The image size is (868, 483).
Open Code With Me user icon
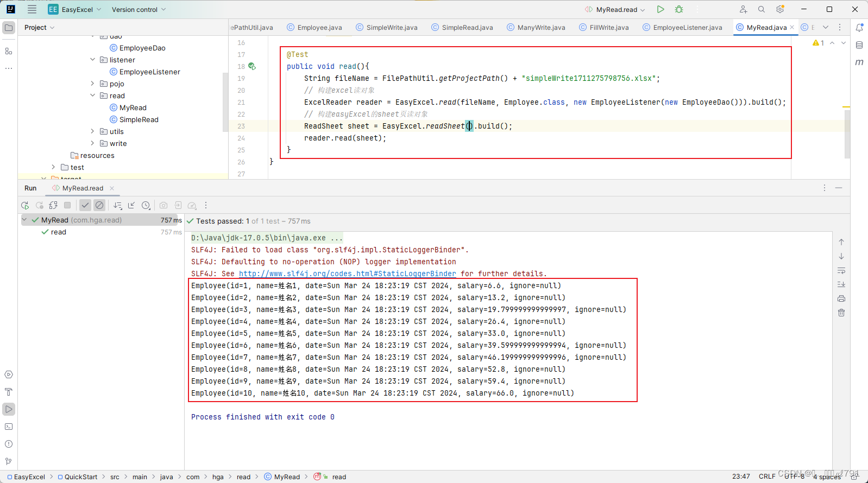(743, 9)
